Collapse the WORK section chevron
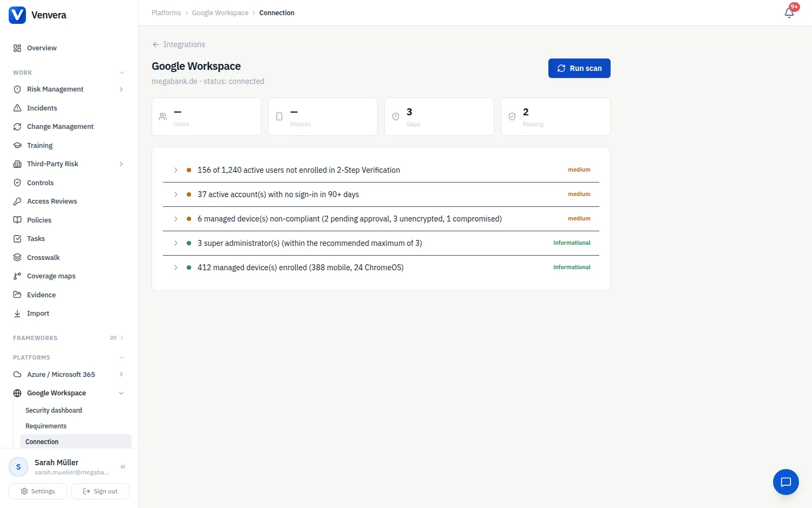The width and height of the screenshot is (812, 508). click(x=122, y=73)
